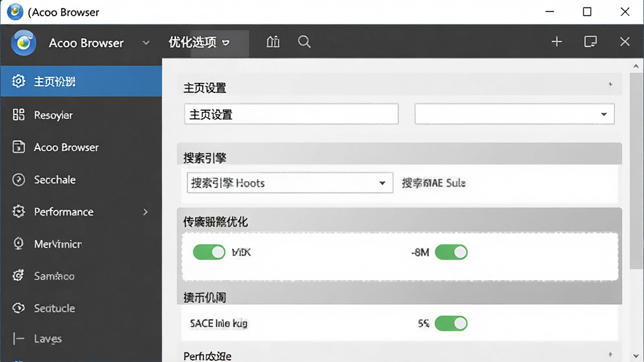
Task: Click inside the 主页设置 text input field
Action: click(x=291, y=114)
